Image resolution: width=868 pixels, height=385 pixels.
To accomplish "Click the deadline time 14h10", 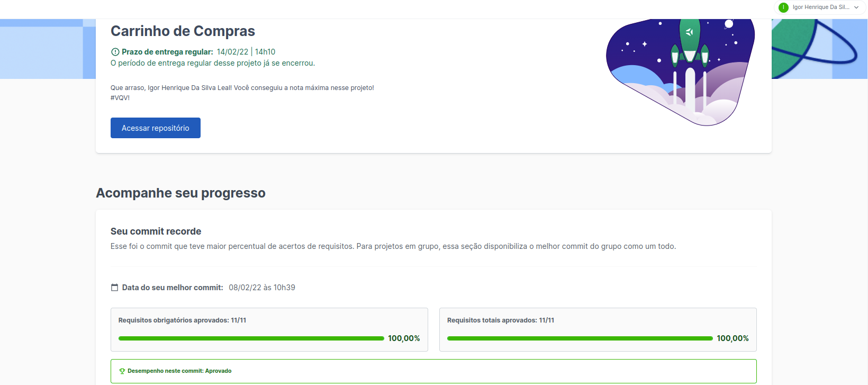I will (x=265, y=52).
